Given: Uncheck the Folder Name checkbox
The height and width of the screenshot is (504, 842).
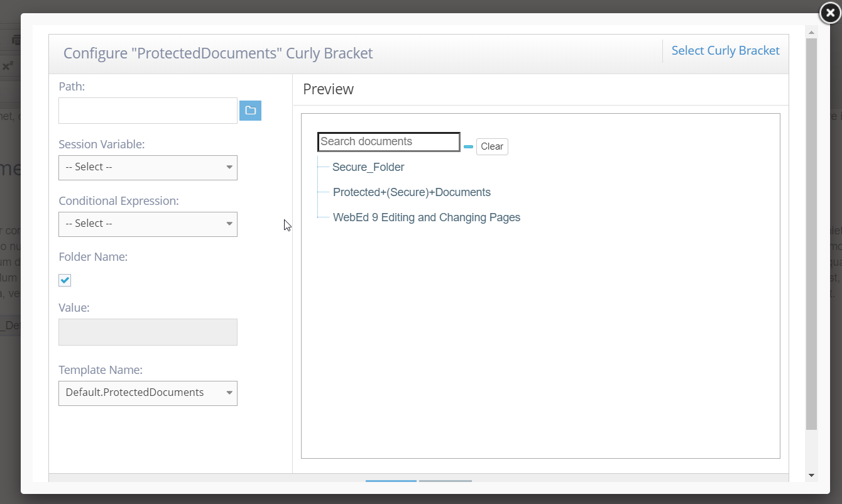Looking at the screenshot, I should click(x=65, y=280).
